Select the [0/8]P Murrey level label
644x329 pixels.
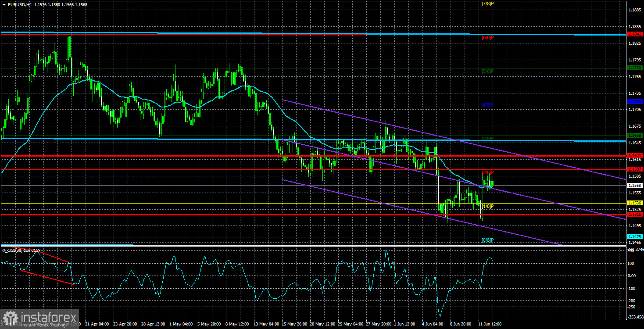(x=487, y=240)
